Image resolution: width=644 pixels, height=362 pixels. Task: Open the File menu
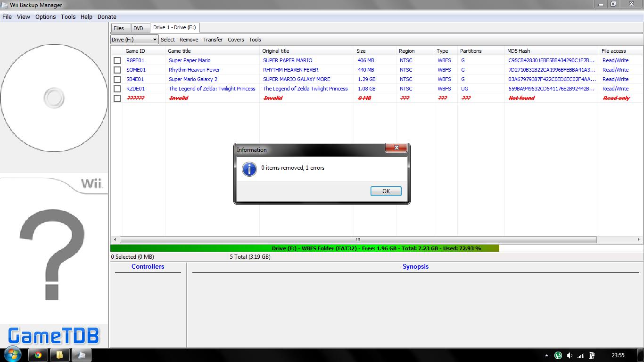7,16
